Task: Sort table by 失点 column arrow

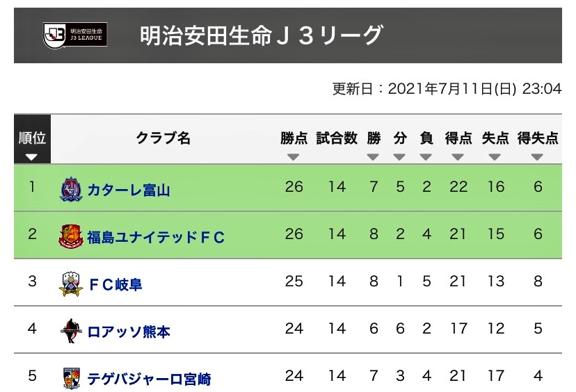Action: (495, 157)
